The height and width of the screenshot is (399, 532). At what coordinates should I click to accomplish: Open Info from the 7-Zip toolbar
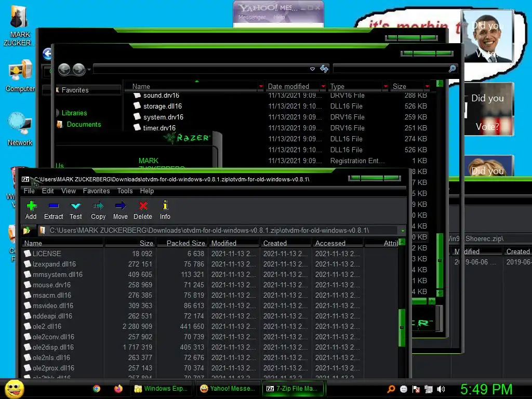point(165,210)
